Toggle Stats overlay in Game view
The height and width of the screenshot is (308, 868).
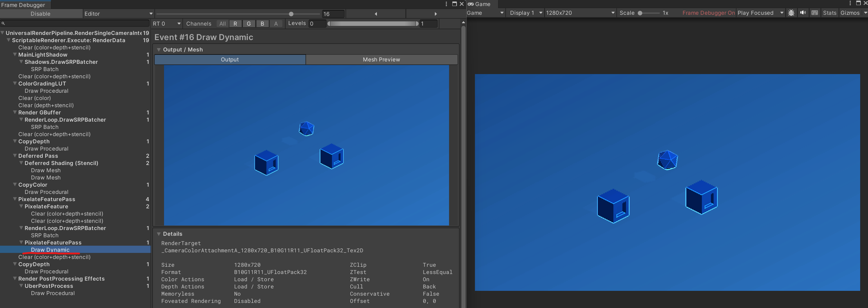tap(829, 12)
